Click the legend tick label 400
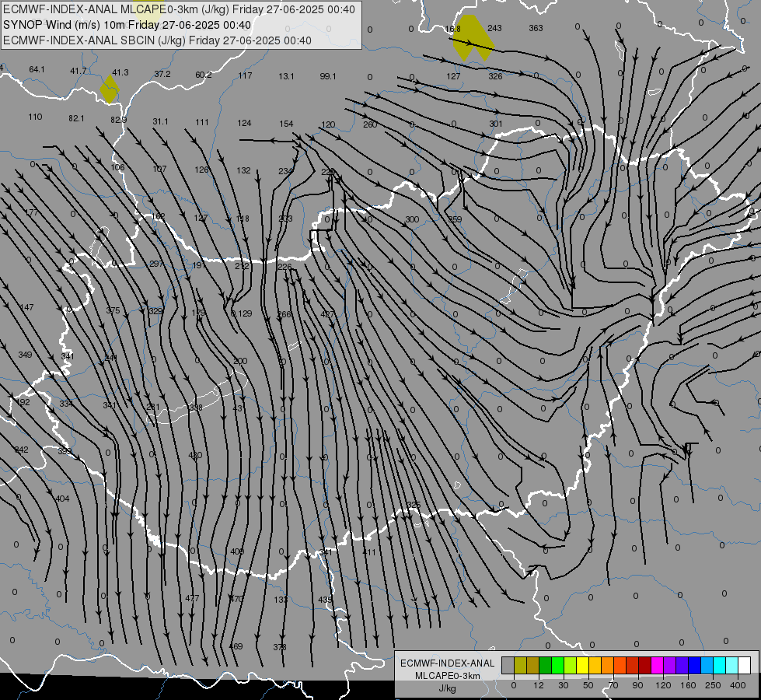761x700 pixels. click(x=738, y=685)
